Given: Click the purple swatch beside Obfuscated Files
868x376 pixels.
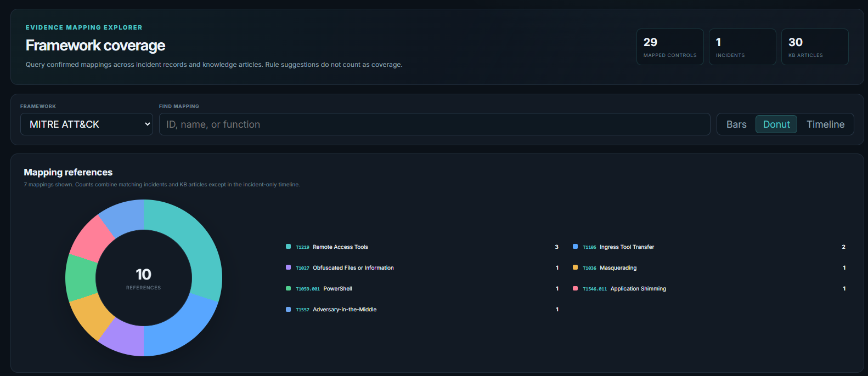Looking at the screenshot, I should (289, 267).
